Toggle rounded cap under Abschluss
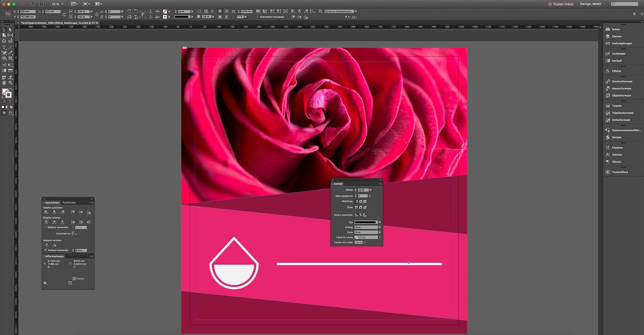The height and width of the screenshot is (335, 644). (x=361, y=201)
